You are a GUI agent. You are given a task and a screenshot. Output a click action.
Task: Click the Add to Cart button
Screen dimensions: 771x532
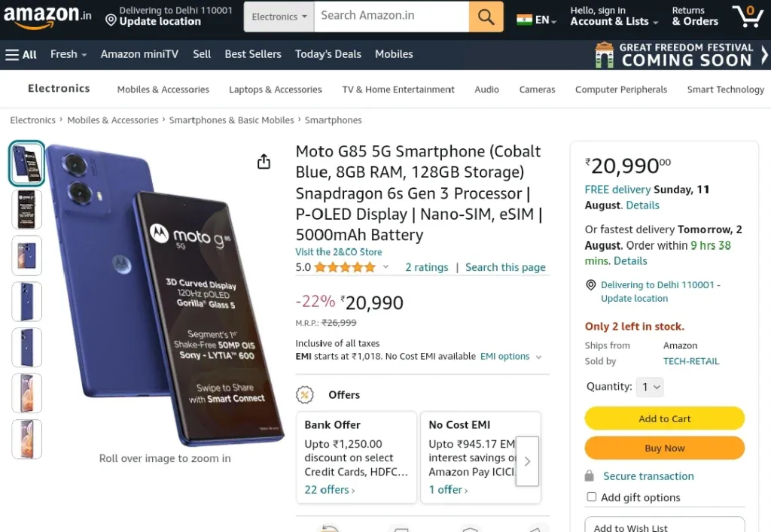664,418
